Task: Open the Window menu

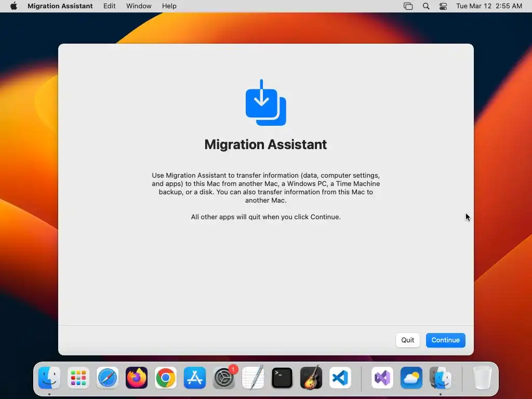Action: 139,6
